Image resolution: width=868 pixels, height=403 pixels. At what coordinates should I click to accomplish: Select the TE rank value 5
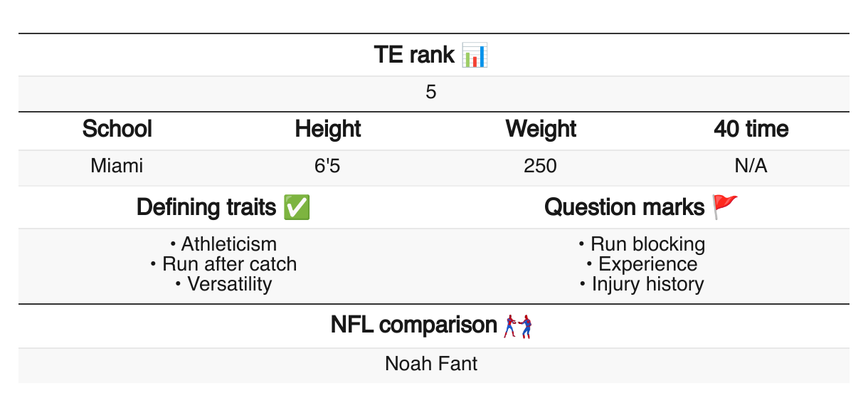tap(431, 93)
